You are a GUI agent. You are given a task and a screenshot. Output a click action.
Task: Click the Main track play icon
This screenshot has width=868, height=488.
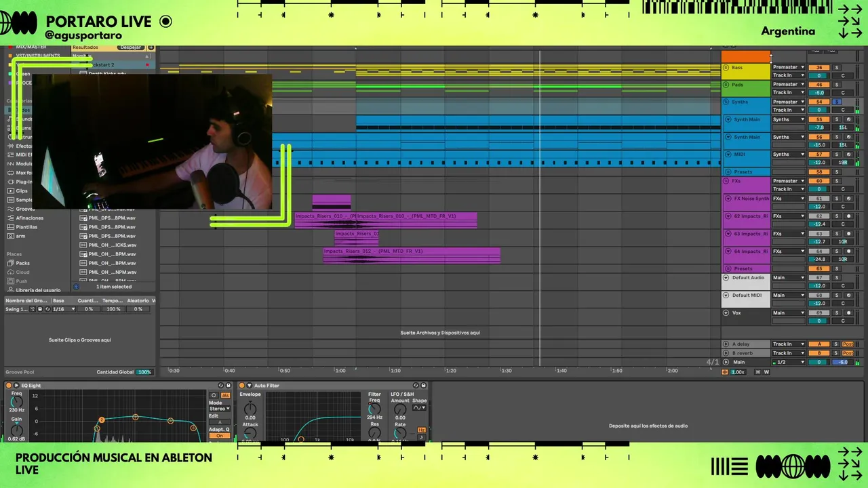coord(726,362)
